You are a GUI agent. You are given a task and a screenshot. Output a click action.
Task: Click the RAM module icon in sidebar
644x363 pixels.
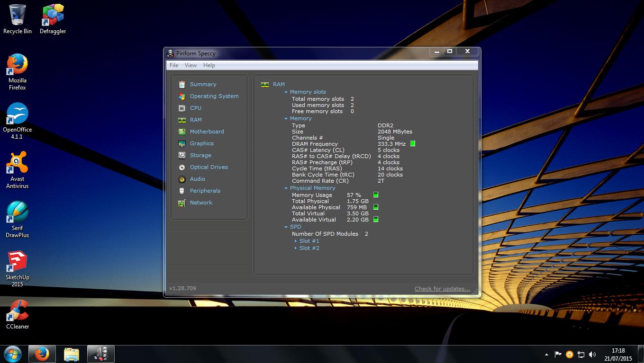182,120
